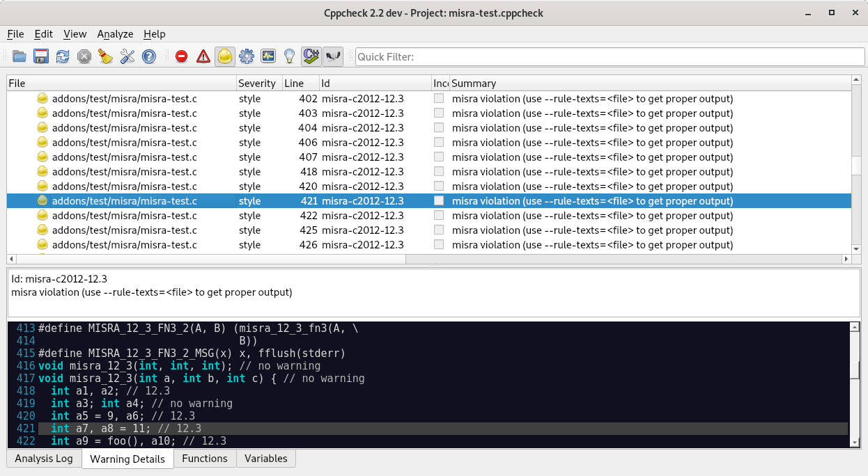868x476 pixels.
Task: Sort results by the Summary column
Action: coord(651,84)
